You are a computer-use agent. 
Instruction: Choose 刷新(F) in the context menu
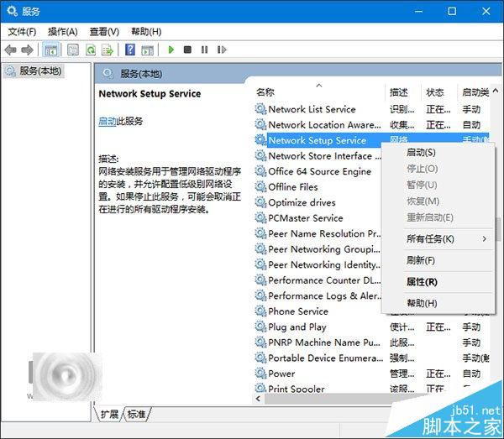(x=421, y=261)
